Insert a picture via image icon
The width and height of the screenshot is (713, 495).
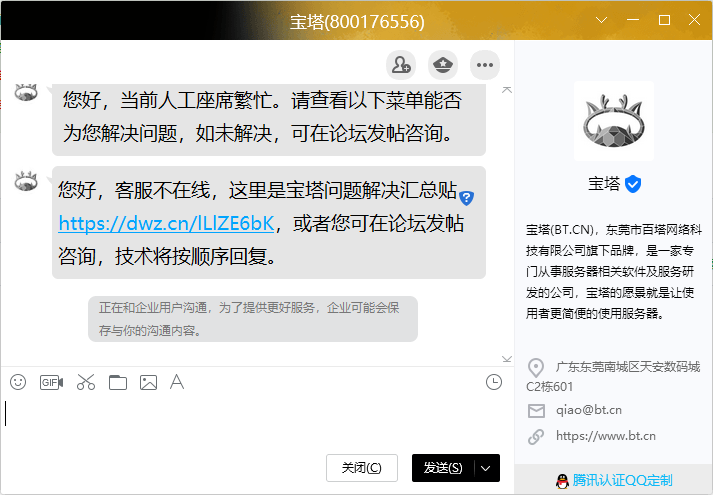pos(148,382)
